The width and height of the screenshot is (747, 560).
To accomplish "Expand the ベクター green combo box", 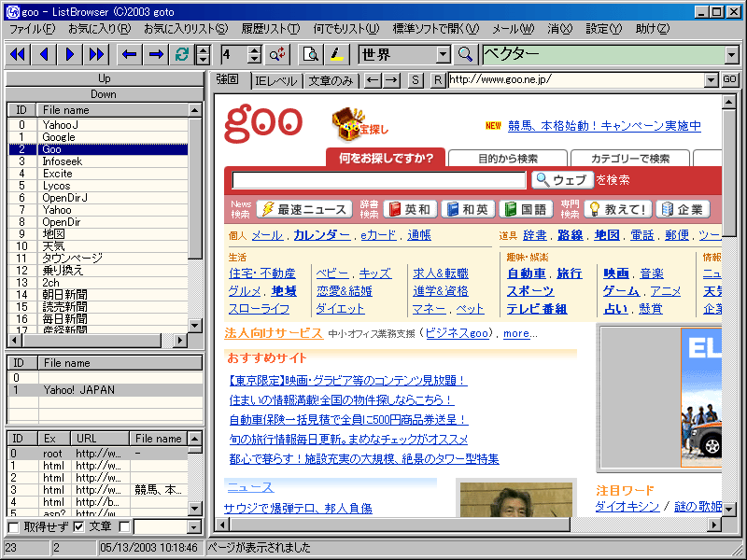I will coord(732,55).
